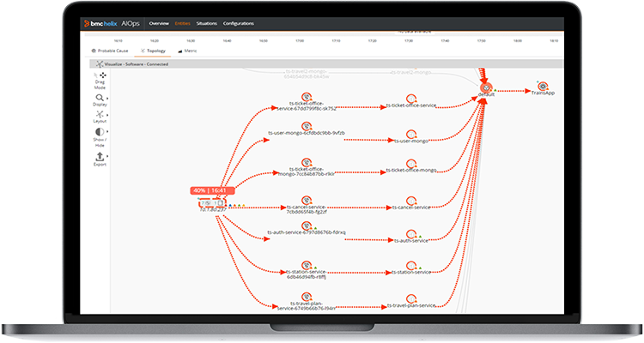Image resolution: width=644 pixels, height=343 pixels.
Task: Click the BMC Helix AIOps logo
Action: tap(112, 24)
